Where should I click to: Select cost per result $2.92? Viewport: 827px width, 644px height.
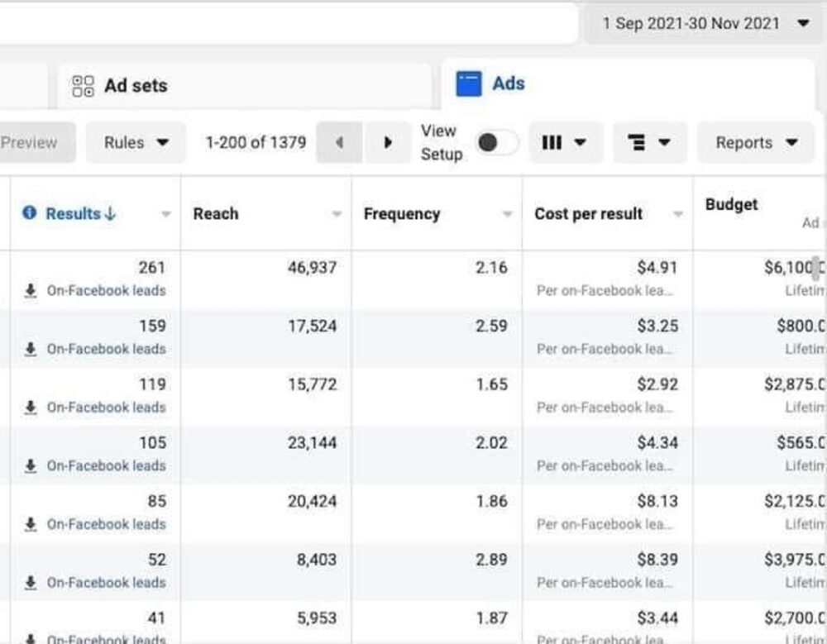point(657,384)
